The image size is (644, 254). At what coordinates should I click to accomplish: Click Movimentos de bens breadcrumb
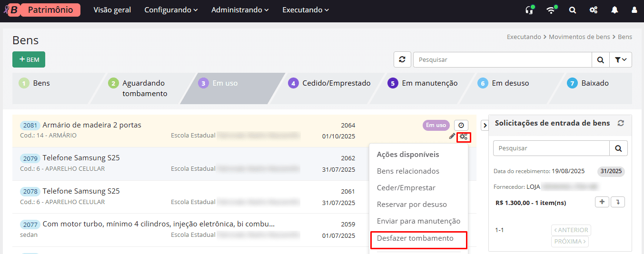coord(579,37)
